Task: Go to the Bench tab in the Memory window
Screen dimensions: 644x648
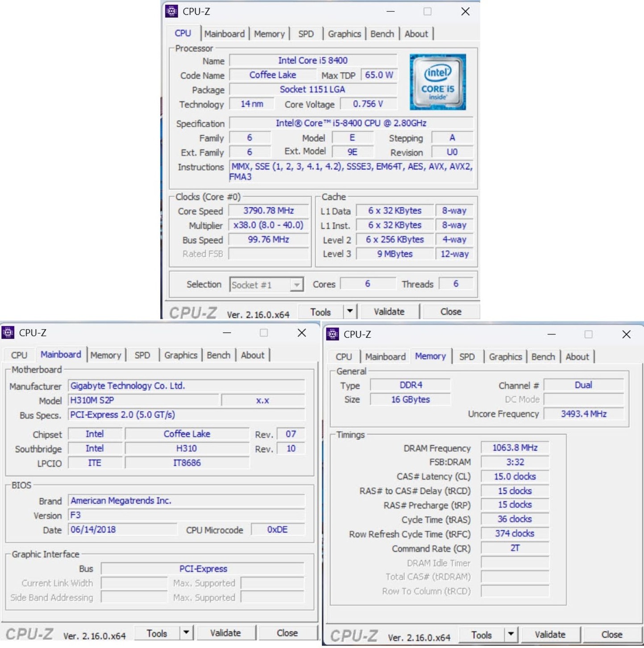Action: click(543, 357)
